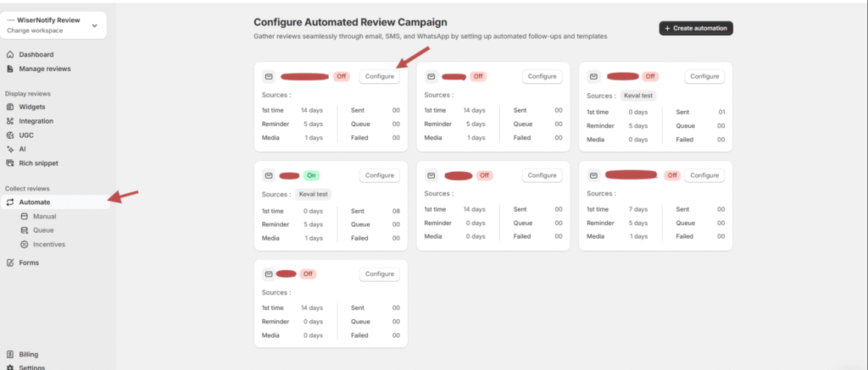
Task: Expand the WiserNotify Review workspace dropdown
Action: pyautogui.click(x=94, y=25)
